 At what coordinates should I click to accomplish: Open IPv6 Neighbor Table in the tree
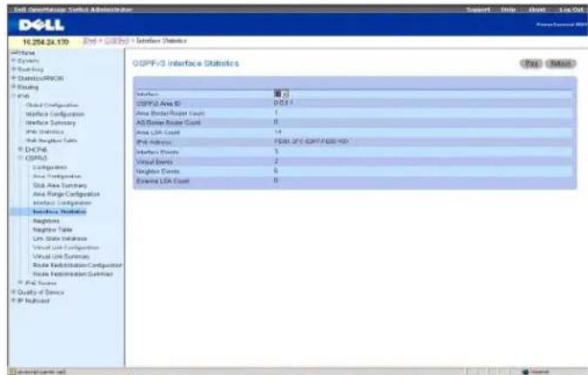coord(51,140)
